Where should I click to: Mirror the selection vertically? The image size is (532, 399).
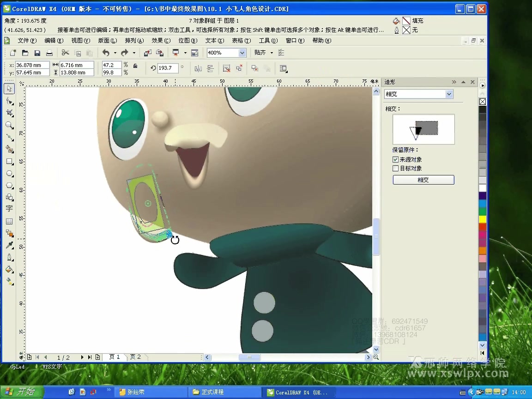[x=211, y=68]
